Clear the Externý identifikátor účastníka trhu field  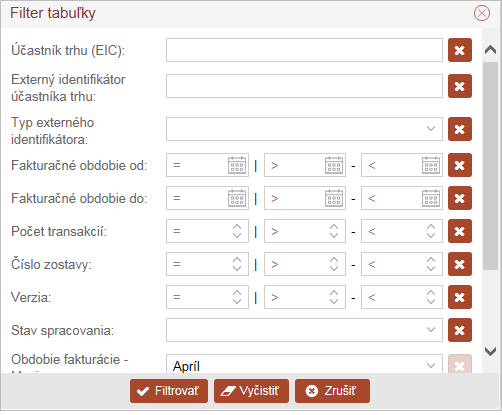click(460, 86)
